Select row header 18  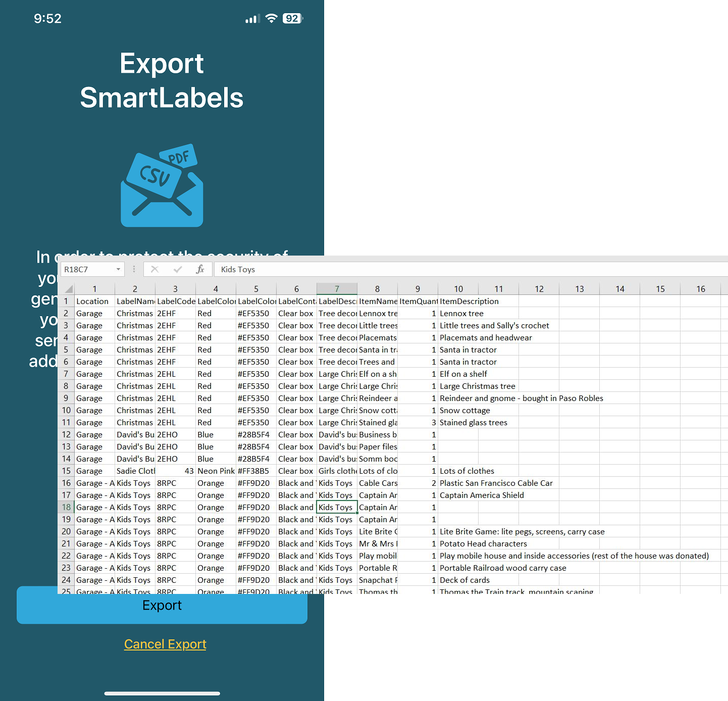pos(66,507)
